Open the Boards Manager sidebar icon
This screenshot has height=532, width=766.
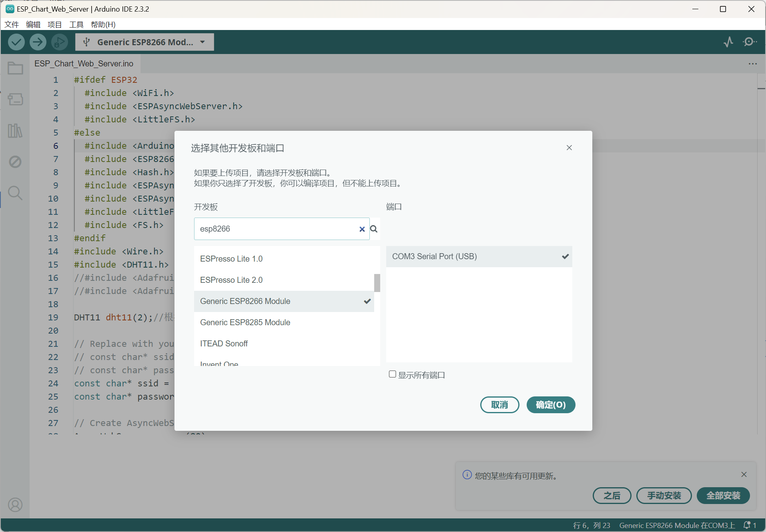point(15,99)
